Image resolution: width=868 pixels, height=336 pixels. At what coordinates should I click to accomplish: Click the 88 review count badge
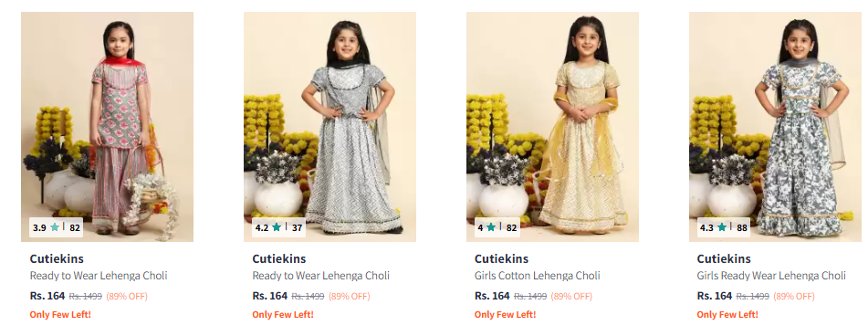(x=742, y=227)
